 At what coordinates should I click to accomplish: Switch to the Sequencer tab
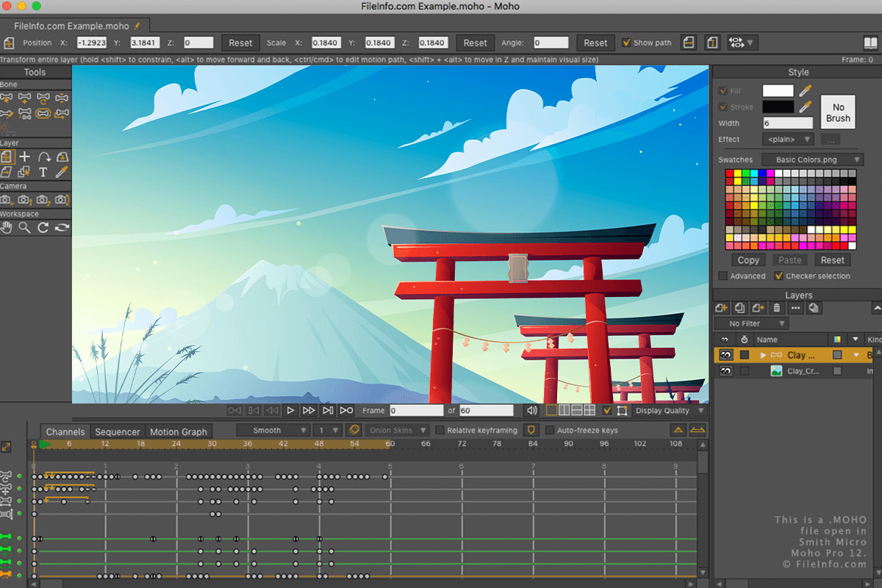[117, 431]
